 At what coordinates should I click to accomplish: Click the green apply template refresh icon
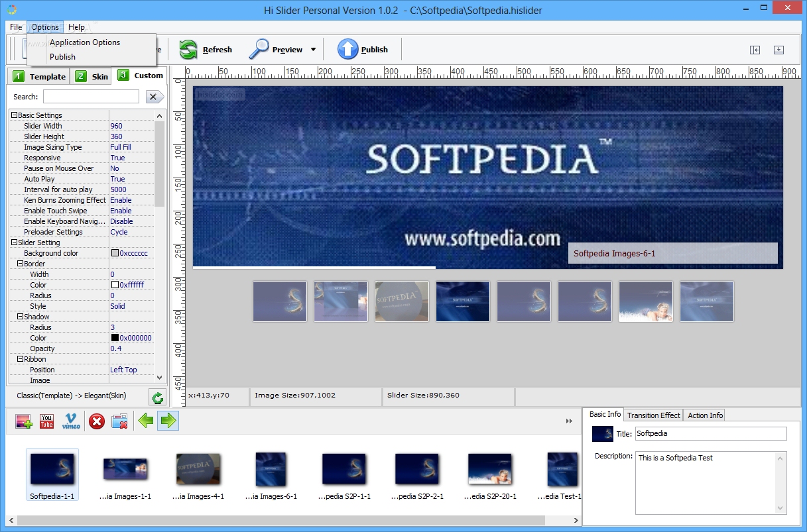click(157, 398)
